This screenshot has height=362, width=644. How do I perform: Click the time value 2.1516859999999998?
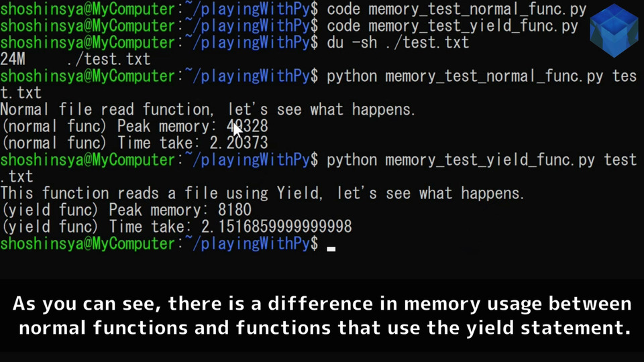click(276, 227)
